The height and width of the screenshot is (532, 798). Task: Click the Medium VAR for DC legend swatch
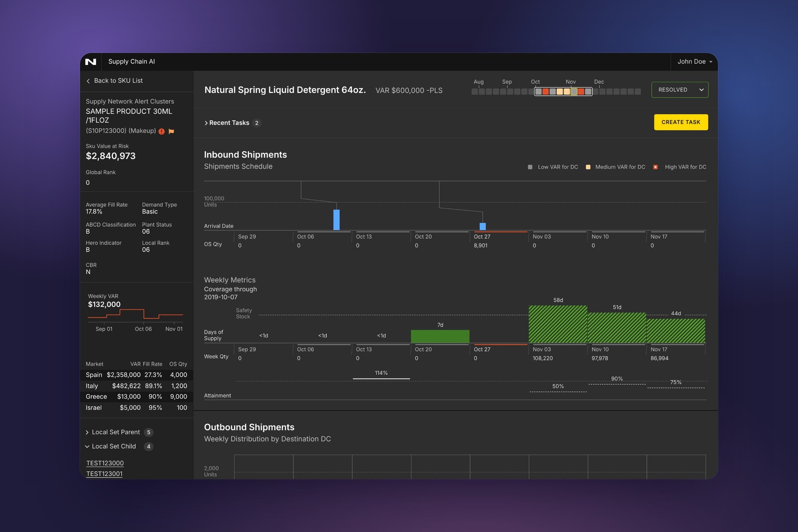pos(588,167)
